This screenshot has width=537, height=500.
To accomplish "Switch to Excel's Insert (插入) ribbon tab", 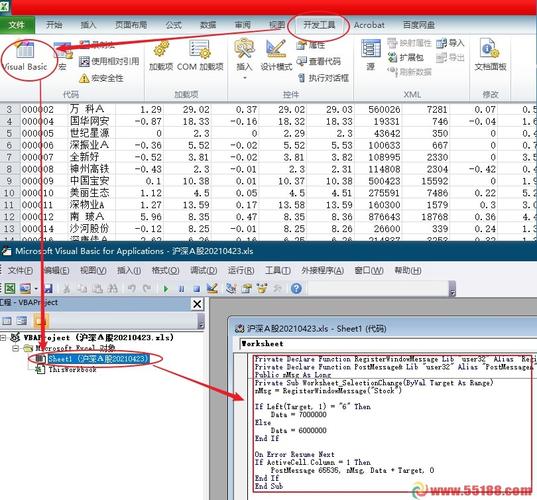I will (x=88, y=25).
